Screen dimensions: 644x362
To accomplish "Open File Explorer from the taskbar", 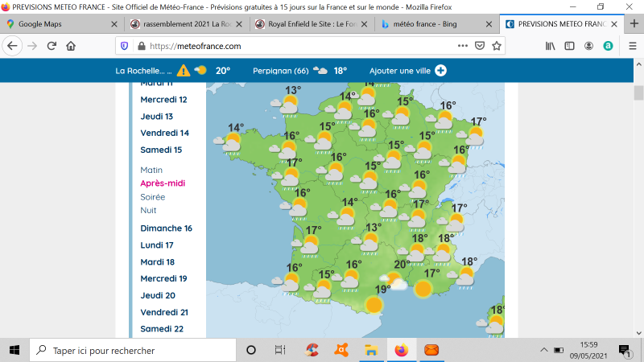I will [x=371, y=350].
